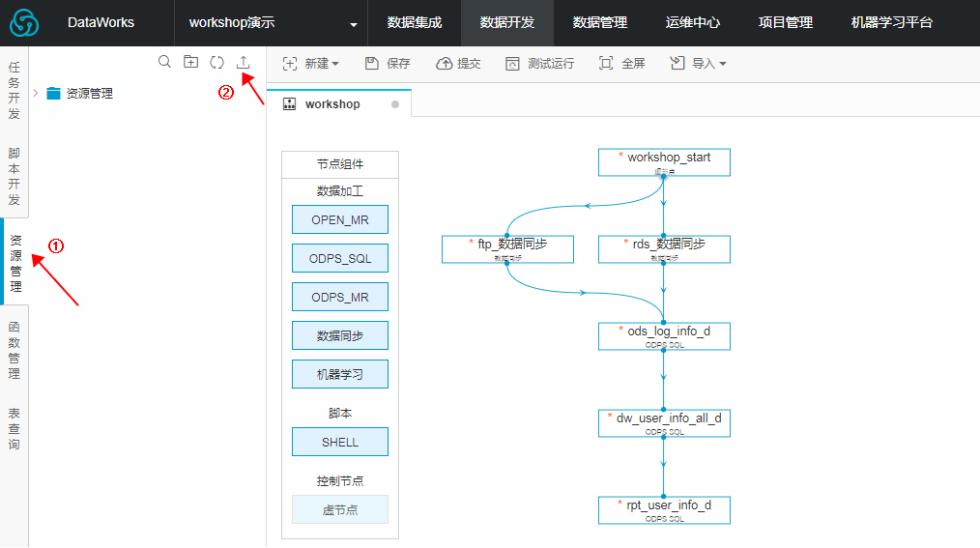Click the 新建 plus icon

click(x=290, y=64)
